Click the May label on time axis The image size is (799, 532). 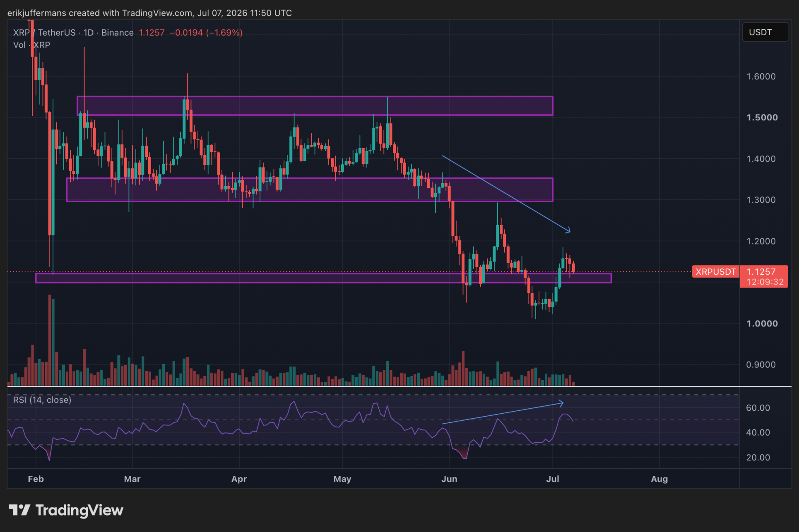342,479
